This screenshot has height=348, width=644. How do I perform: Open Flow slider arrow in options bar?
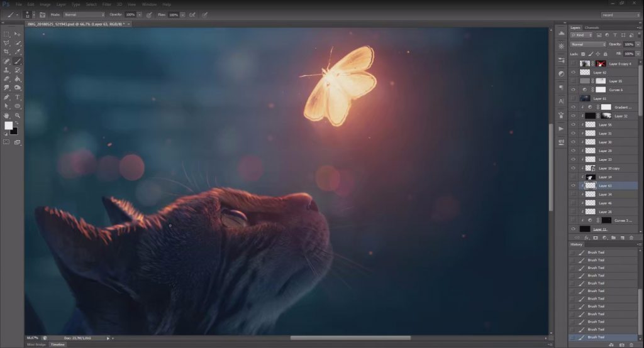(182, 15)
